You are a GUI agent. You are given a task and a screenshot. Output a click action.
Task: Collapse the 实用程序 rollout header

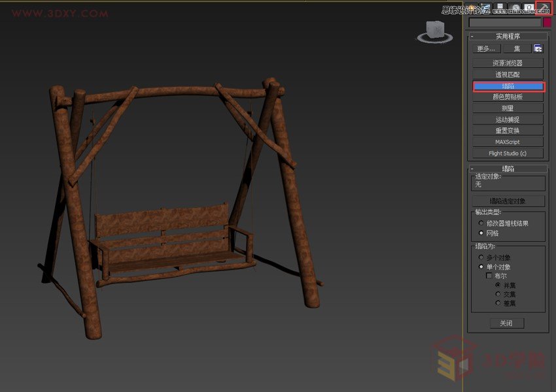[508, 37]
